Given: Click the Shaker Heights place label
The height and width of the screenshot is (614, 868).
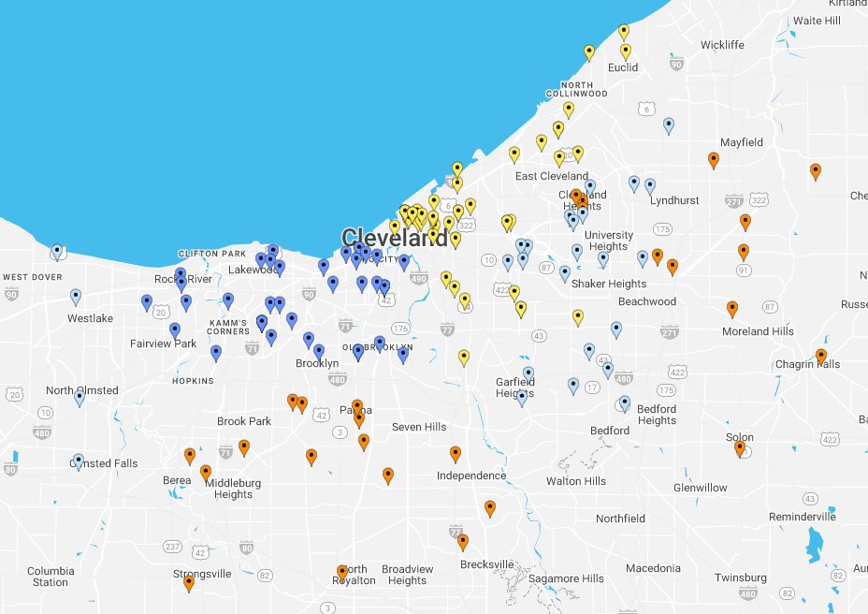Looking at the screenshot, I should [609, 284].
